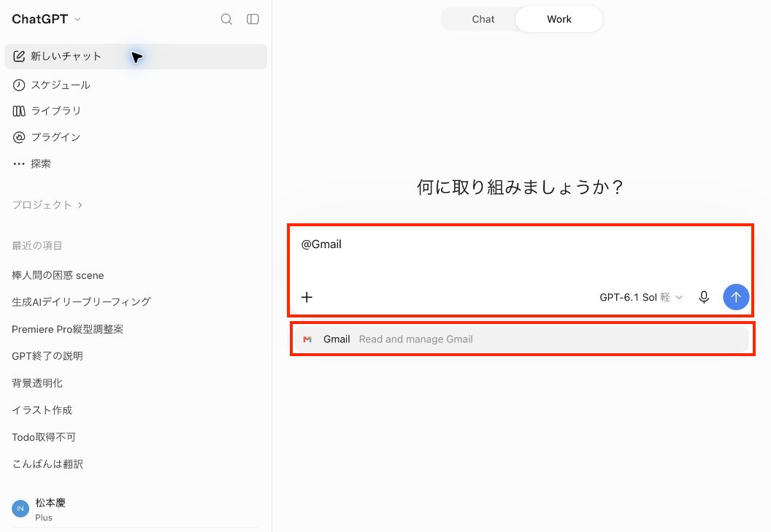Click the clock icon beside スケジュール

tap(19, 85)
